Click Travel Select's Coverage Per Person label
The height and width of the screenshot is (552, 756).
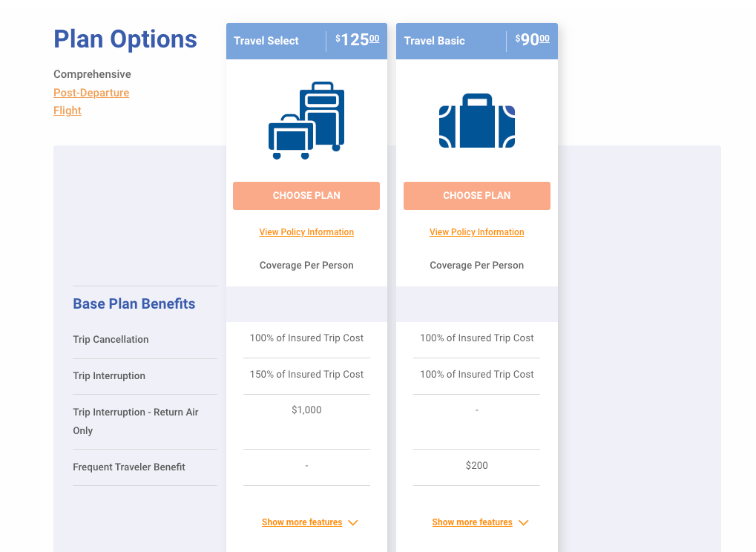[x=306, y=265]
